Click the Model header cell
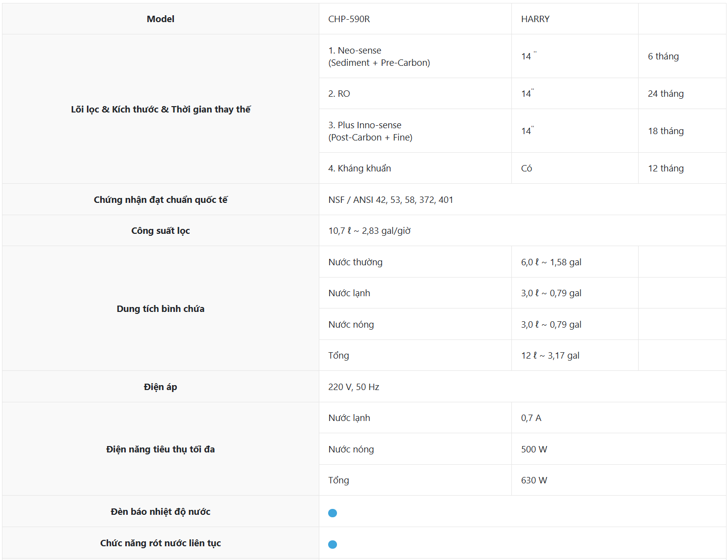The height and width of the screenshot is (560, 728). [x=161, y=19]
